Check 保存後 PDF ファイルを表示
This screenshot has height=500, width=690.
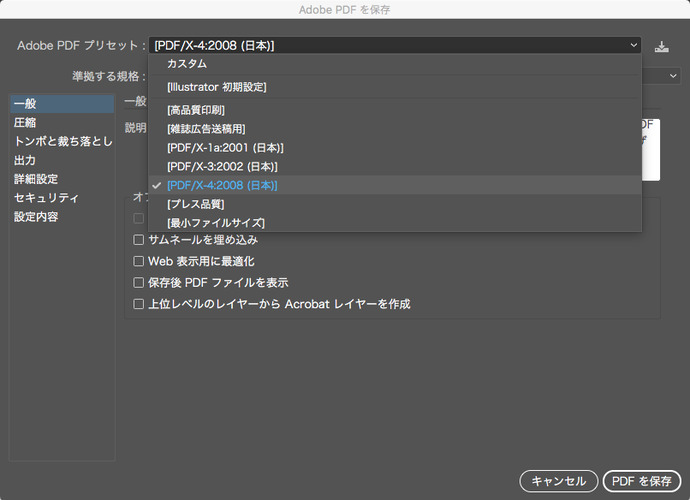click(x=139, y=283)
